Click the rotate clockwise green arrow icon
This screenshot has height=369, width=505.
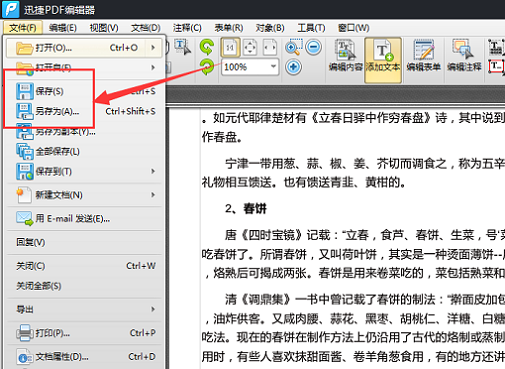[207, 67]
